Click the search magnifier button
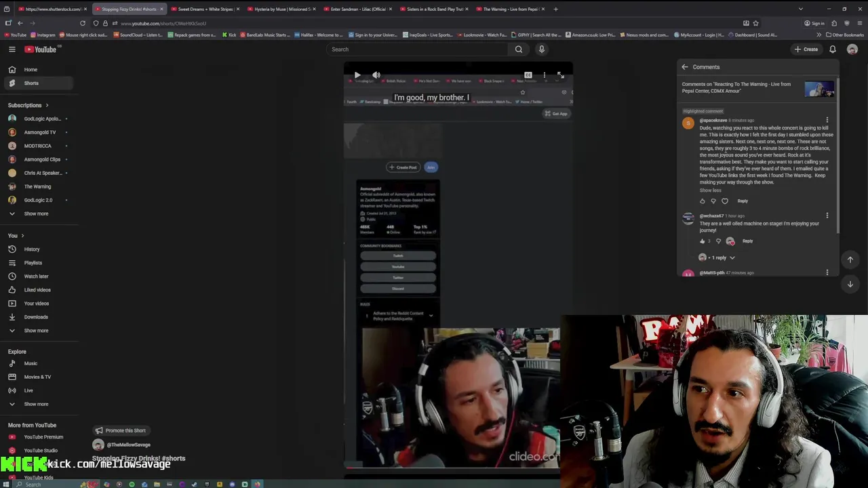Screen dimensions: 868x488 coord(519,49)
